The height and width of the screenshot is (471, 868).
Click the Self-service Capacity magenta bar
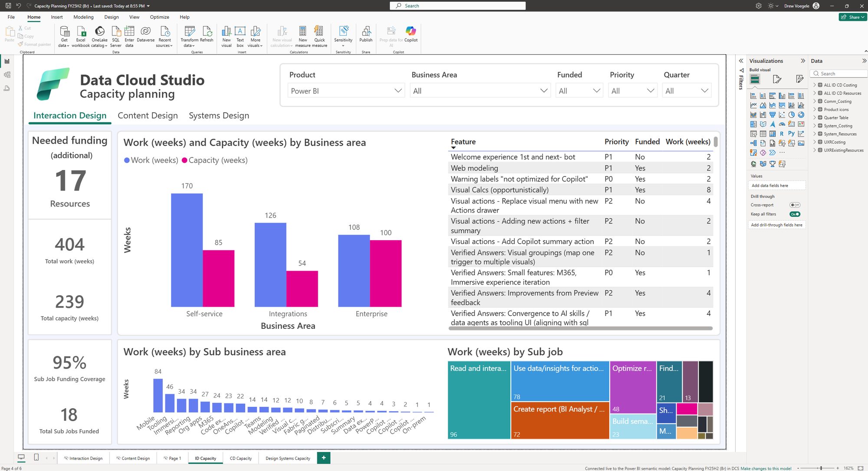[218, 278]
